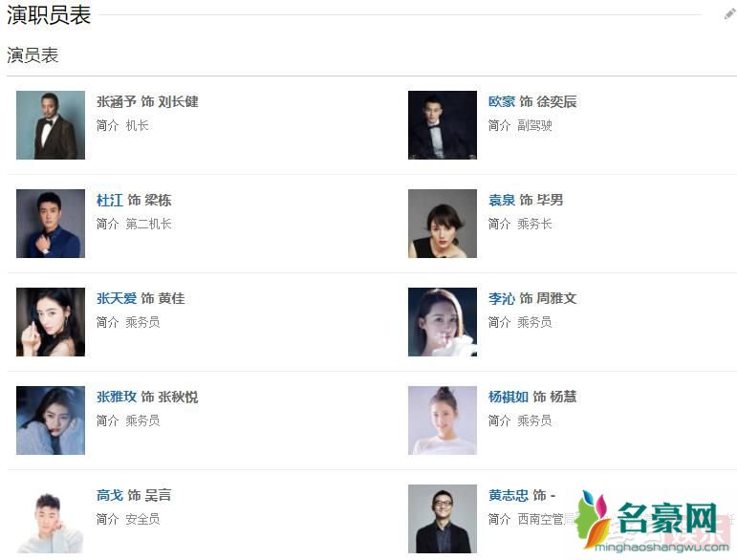Open actor link 张天爱
This screenshot has height=560, width=737.
[116, 298]
